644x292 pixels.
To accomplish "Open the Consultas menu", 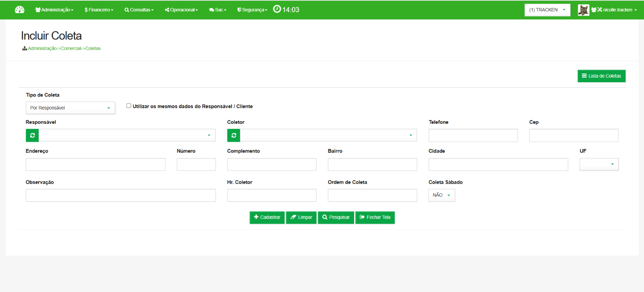I will [139, 10].
